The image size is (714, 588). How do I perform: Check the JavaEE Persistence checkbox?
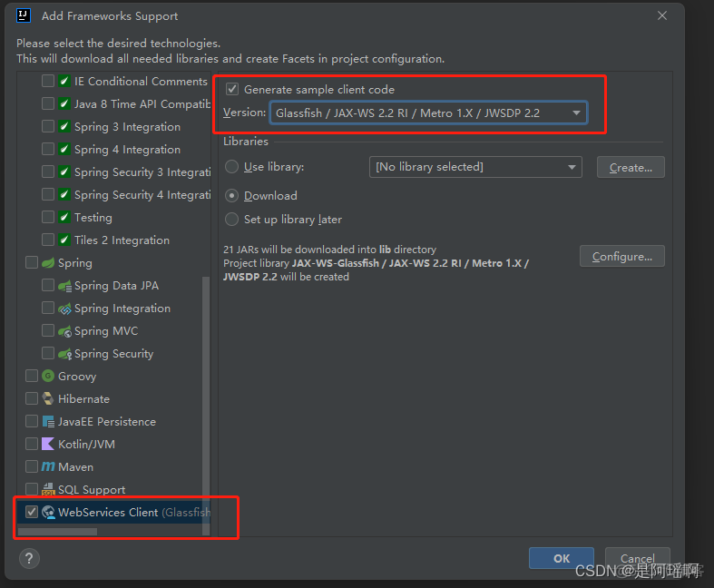click(32, 421)
